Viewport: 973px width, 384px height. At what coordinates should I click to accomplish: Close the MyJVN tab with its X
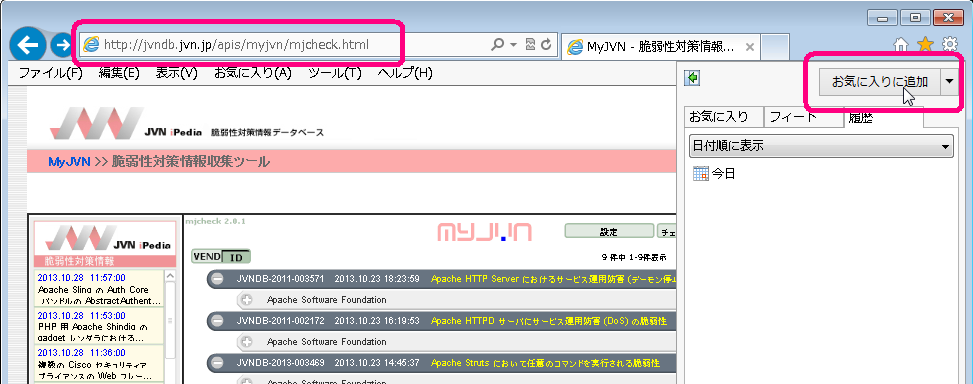pos(749,47)
